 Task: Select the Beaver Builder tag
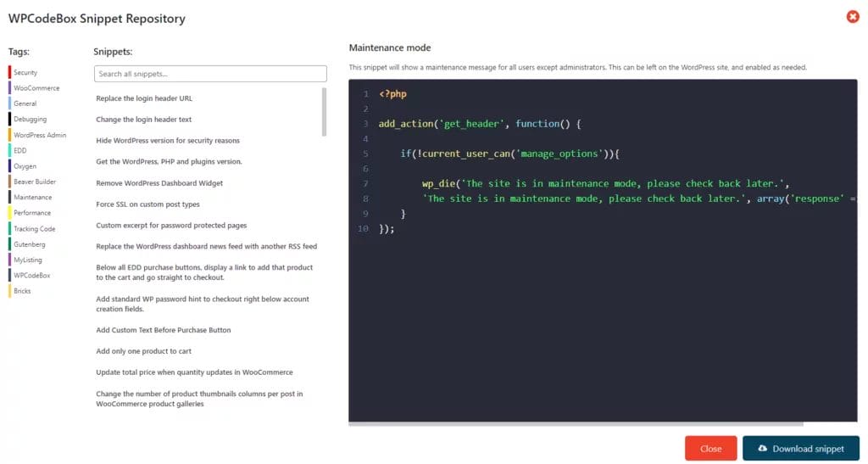point(34,182)
